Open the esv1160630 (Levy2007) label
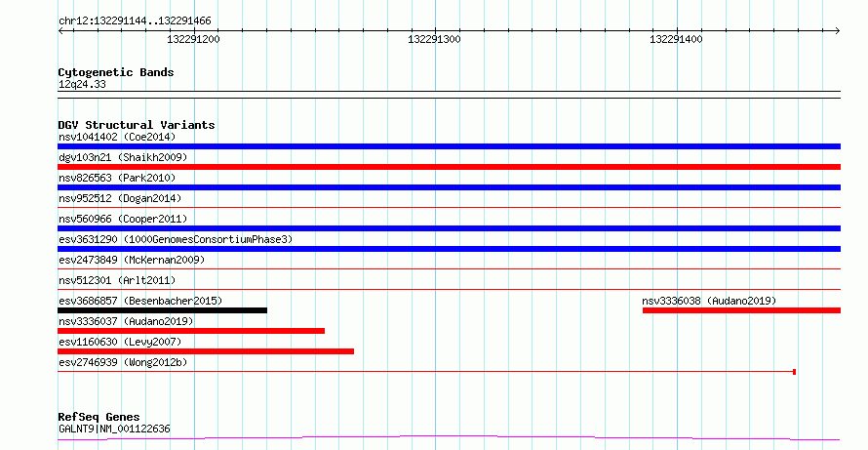The image size is (868, 450). [120, 342]
